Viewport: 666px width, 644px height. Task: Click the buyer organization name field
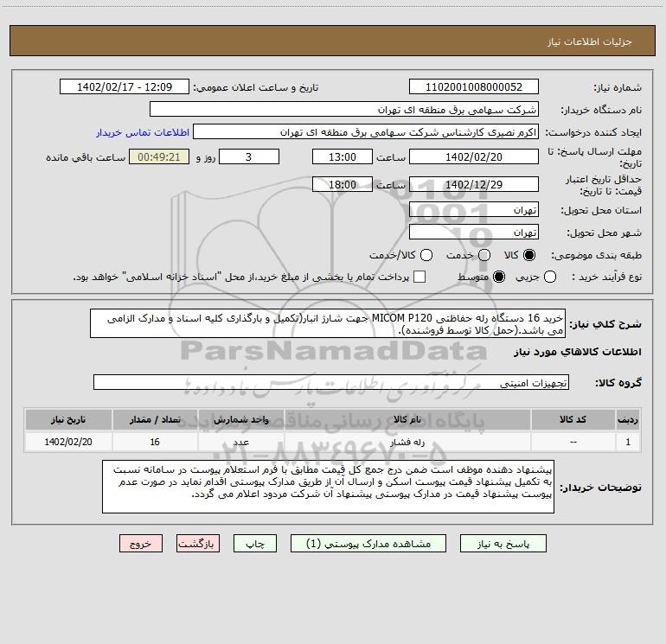pyautogui.click(x=344, y=109)
